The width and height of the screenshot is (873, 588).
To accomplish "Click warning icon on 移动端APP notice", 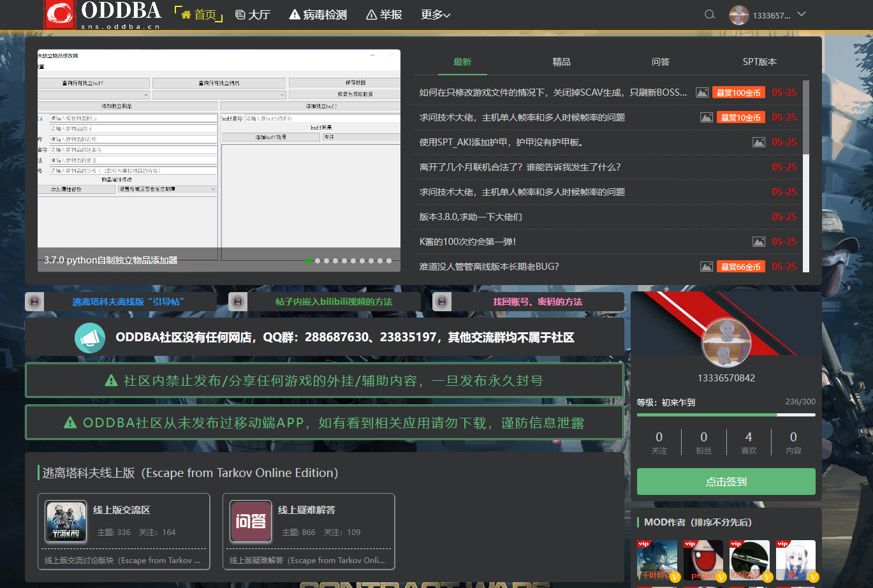I will pos(70,423).
